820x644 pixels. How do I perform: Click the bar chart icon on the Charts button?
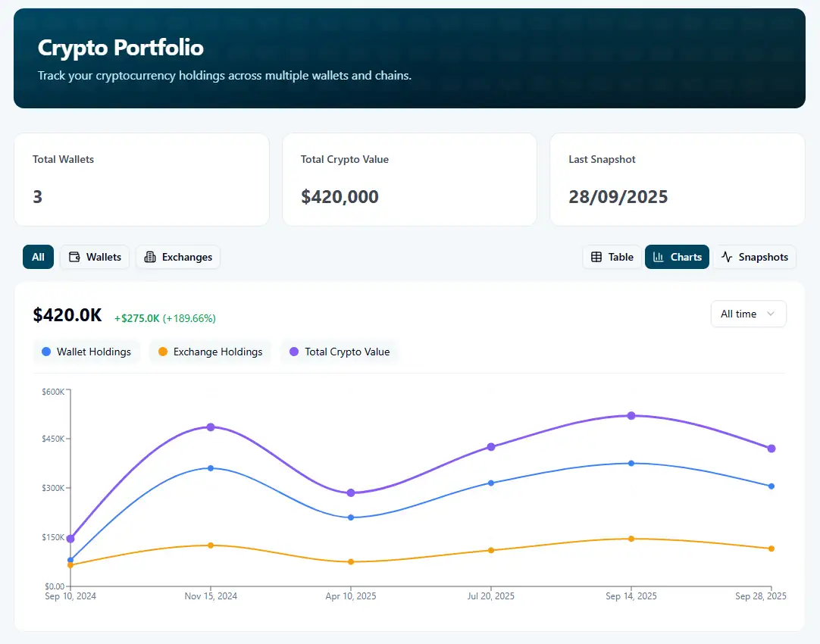pos(659,257)
